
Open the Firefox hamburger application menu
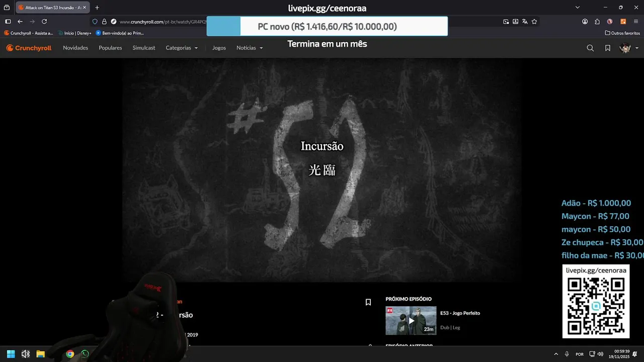[635, 22]
